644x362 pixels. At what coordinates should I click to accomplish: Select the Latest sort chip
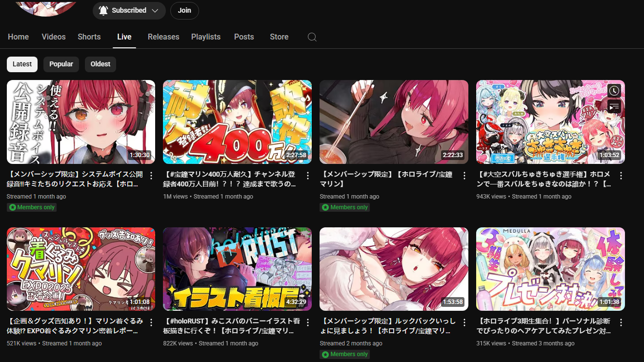[22, 64]
